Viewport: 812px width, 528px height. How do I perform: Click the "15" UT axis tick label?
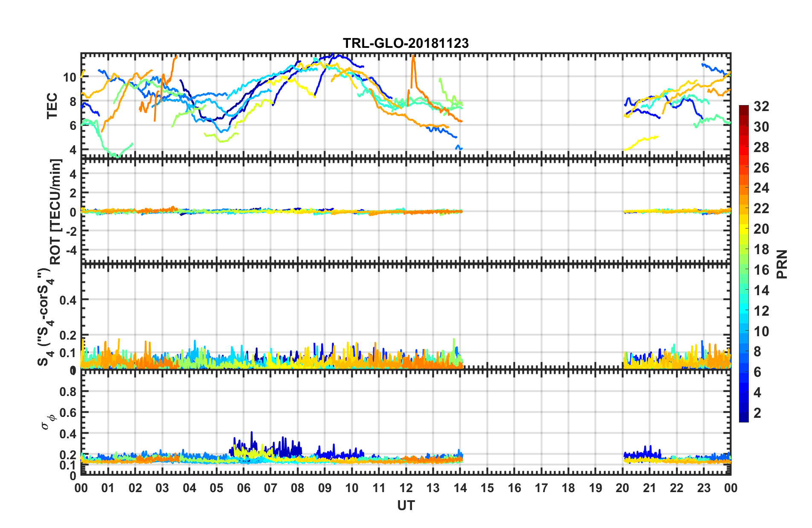(487, 488)
